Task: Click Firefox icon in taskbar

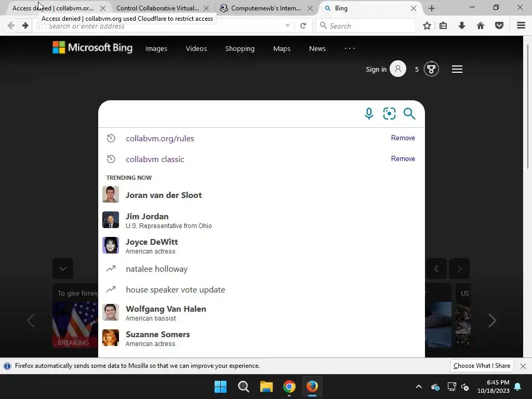Action: [x=312, y=387]
